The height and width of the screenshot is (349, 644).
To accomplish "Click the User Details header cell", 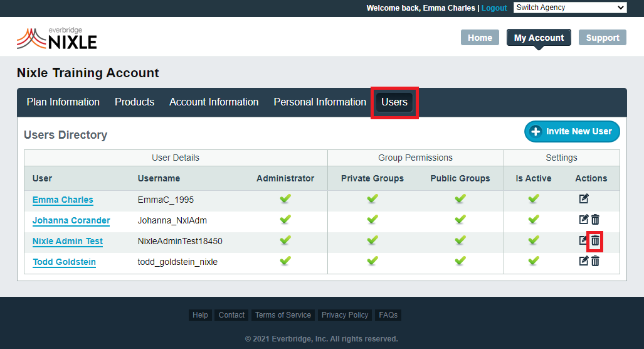I will (x=176, y=158).
